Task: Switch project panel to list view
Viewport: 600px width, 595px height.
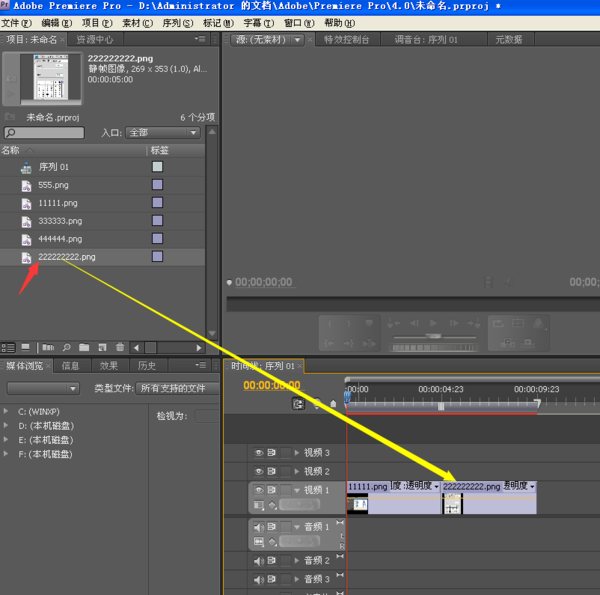Action: click(x=9, y=347)
